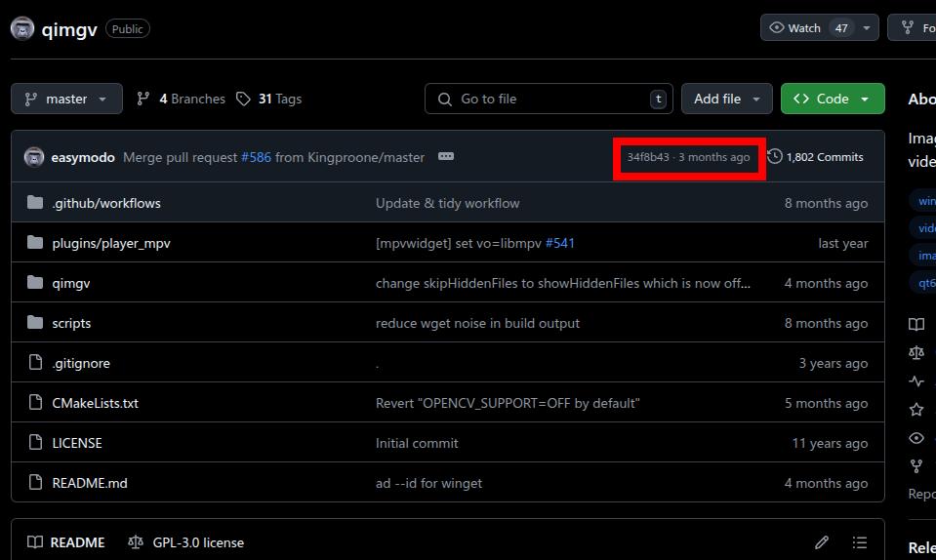This screenshot has width=936, height=560.
Task: Open the master branch selector dropdown
Action: [x=66, y=99]
